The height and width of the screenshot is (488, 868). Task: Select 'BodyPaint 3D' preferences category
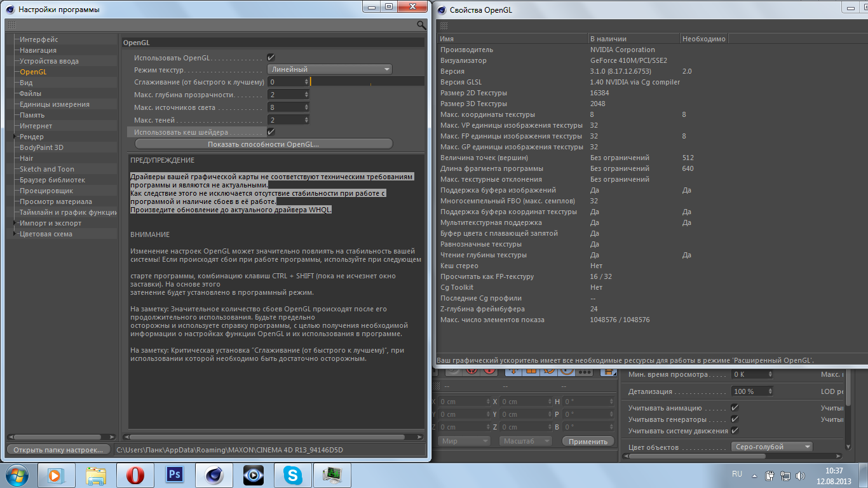tap(41, 147)
